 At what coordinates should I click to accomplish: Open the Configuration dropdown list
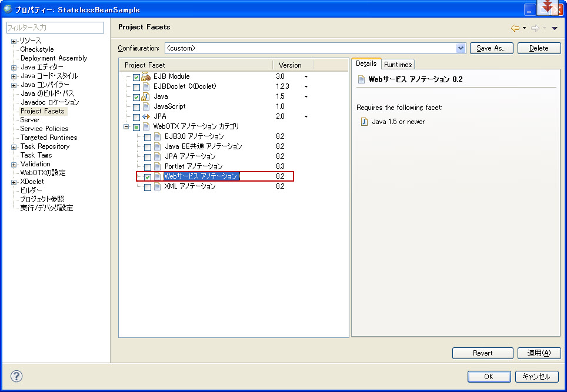pyautogui.click(x=461, y=48)
